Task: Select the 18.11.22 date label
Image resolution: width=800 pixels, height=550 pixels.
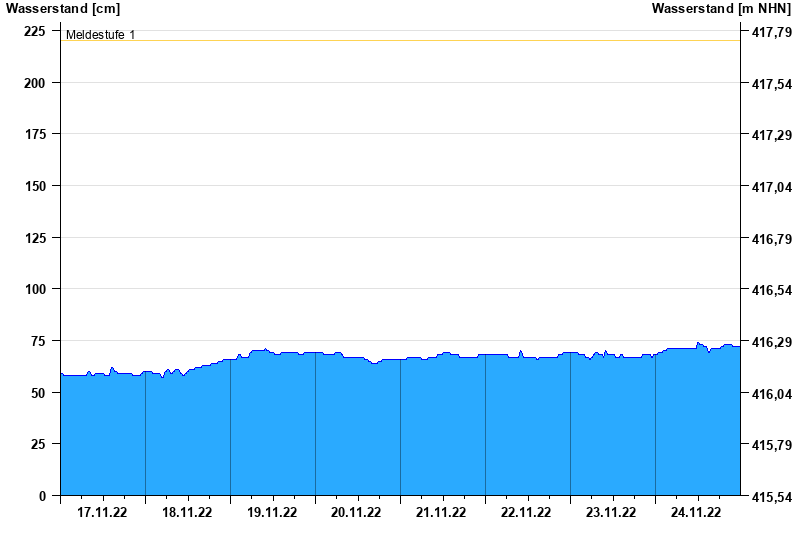Action: point(187,513)
